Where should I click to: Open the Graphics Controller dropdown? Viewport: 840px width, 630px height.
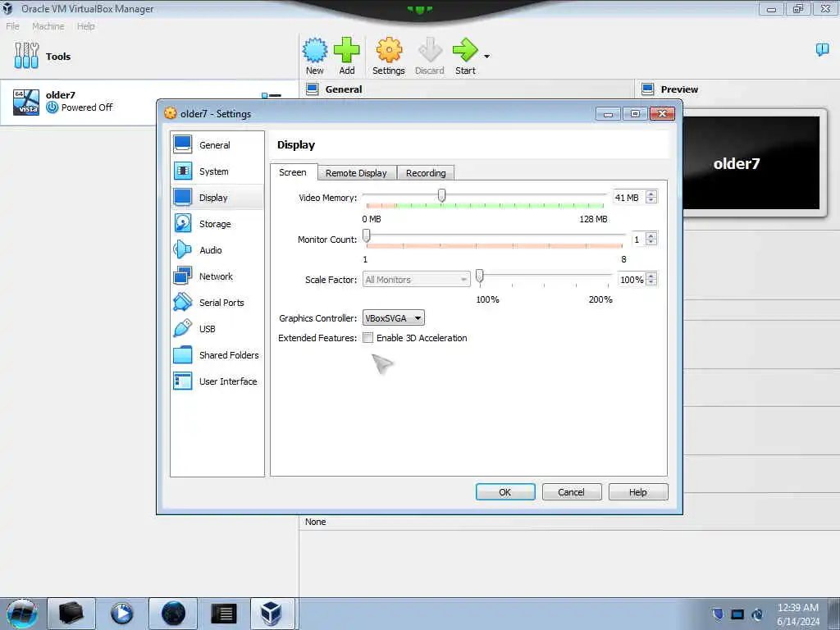click(393, 317)
